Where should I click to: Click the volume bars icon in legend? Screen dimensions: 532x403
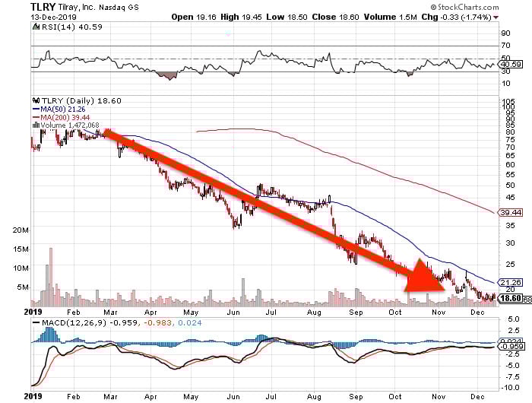[x=36, y=125]
